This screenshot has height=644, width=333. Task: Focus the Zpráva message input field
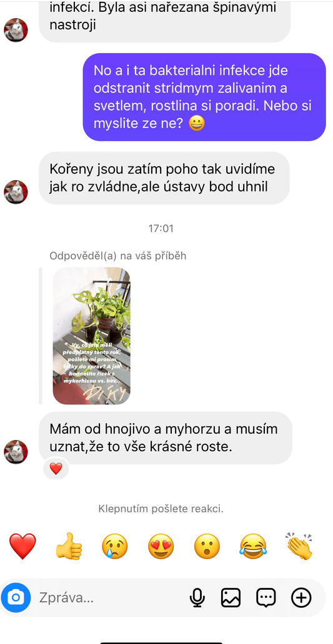(x=111, y=598)
